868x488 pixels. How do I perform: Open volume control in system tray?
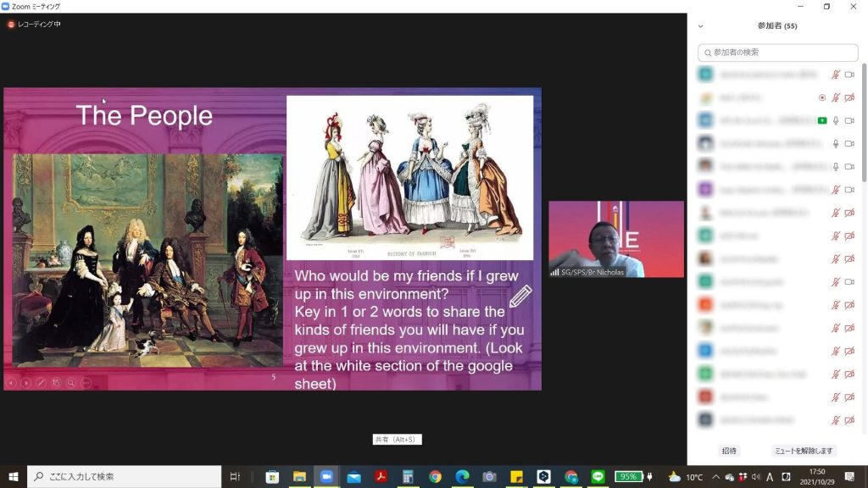tap(756, 476)
